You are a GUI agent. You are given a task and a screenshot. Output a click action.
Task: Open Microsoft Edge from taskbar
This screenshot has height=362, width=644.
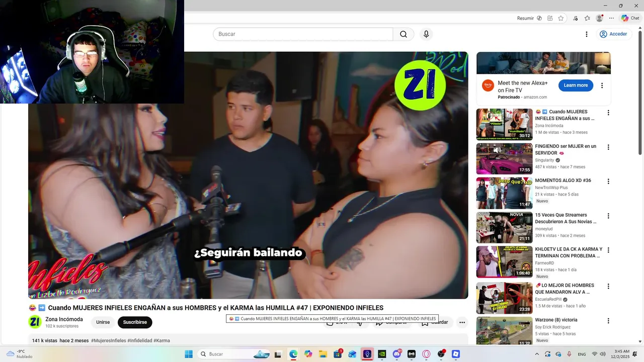click(293, 354)
